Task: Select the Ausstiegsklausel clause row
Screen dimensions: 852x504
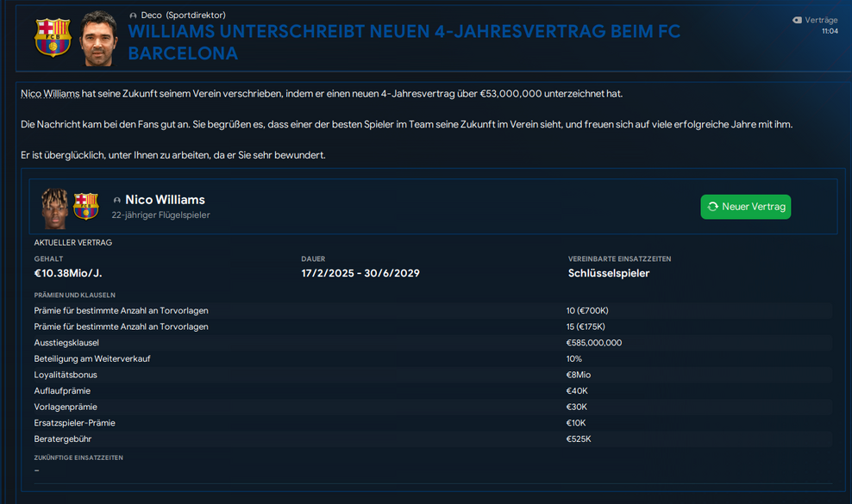Action: click(431, 343)
